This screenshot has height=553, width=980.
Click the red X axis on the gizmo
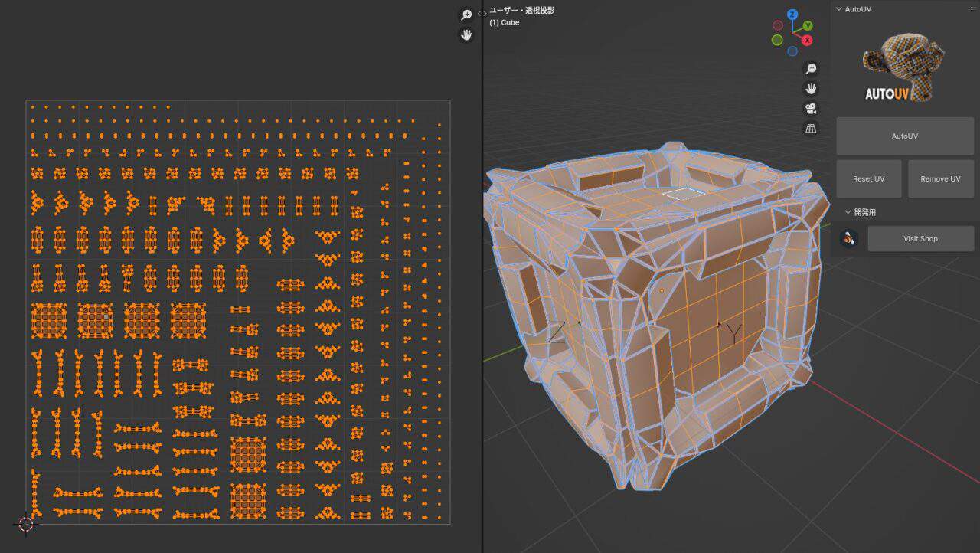tap(807, 40)
